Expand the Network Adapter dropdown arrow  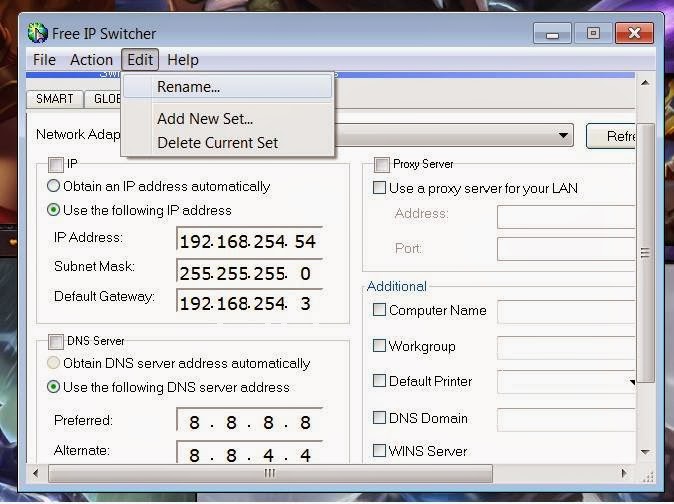point(563,136)
